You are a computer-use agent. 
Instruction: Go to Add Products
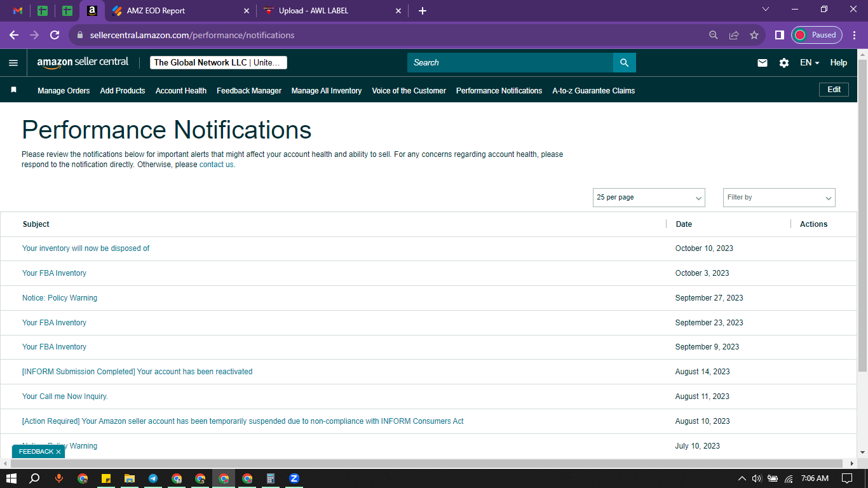(x=123, y=91)
